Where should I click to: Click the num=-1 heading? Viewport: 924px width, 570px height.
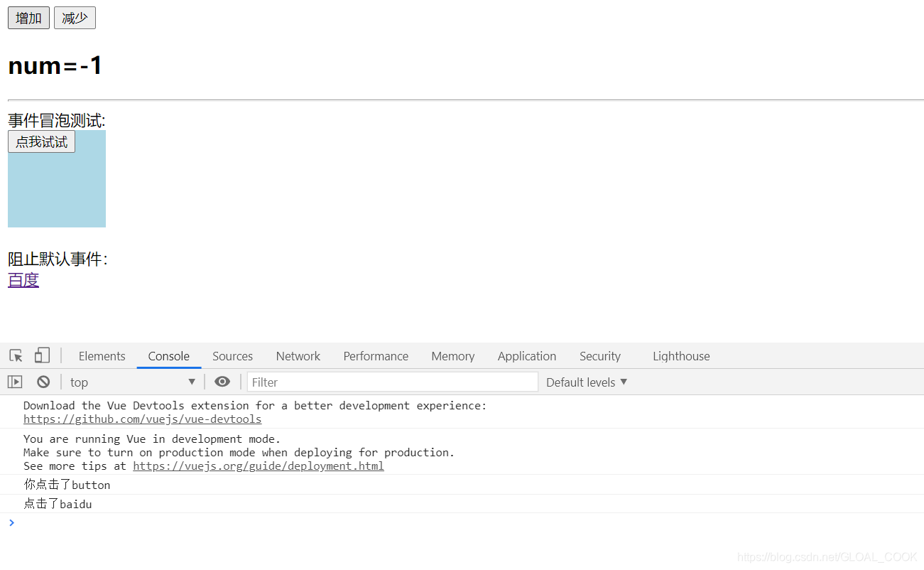point(55,65)
